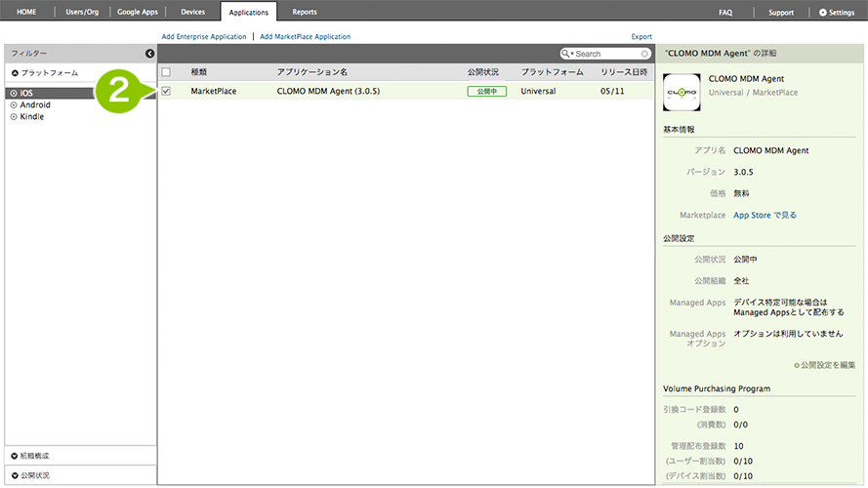868x488 pixels.
Task: Open App Store で見る link
Action: 765,216
